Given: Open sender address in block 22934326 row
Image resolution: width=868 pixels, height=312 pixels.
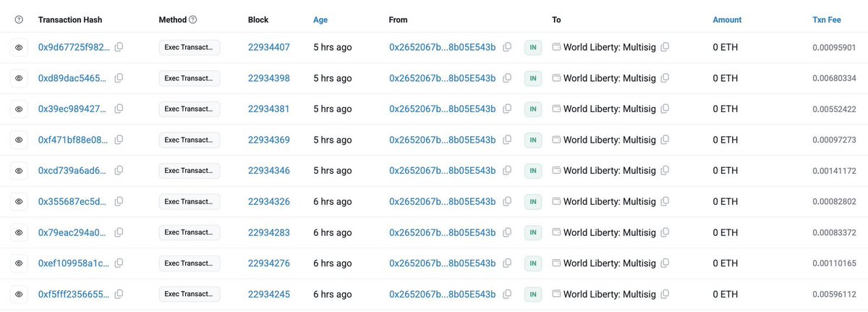Looking at the screenshot, I should point(443,201).
